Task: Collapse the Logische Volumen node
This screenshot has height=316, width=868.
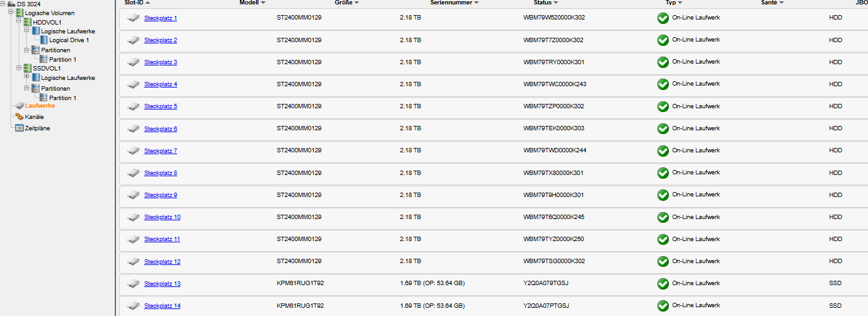Action: tap(11, 12)
